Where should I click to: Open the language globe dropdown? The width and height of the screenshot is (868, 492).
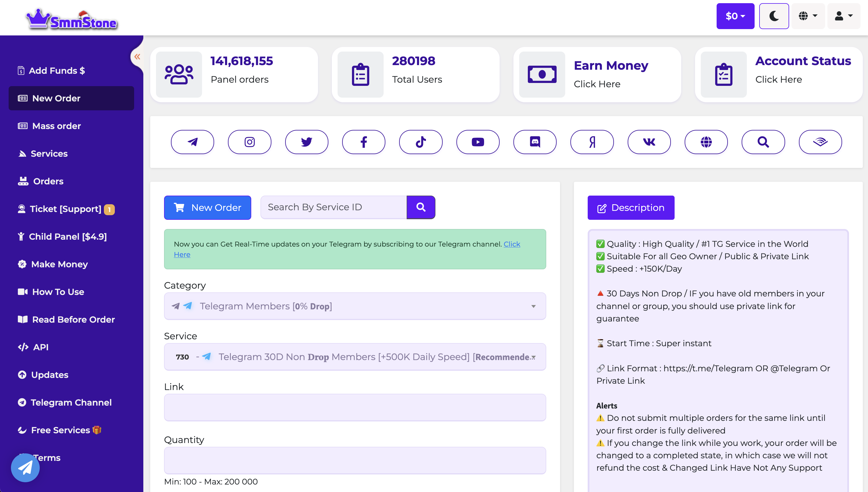(x=808, y=16)
